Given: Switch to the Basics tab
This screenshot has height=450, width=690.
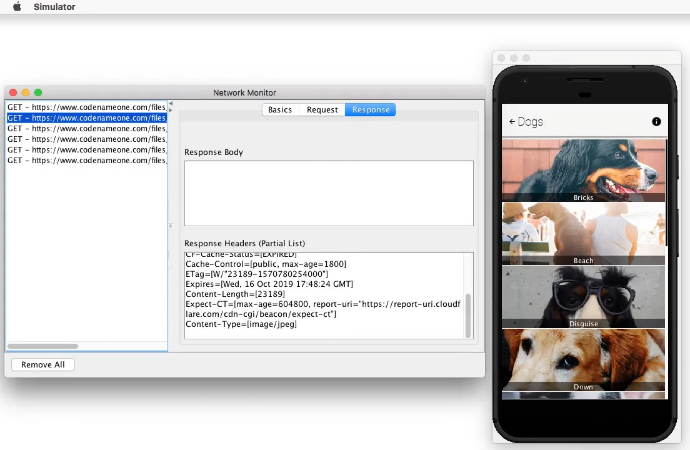Looking at the screenshot, I should [x=280, y=110].
